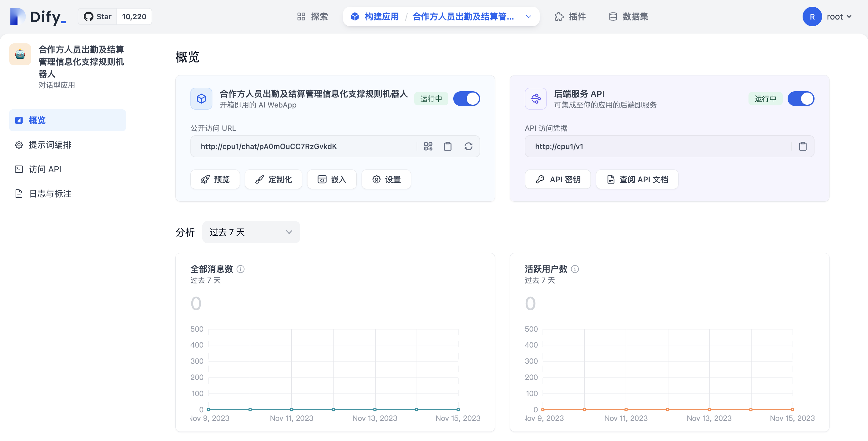Open the API 密钥 button

point(558,180)
